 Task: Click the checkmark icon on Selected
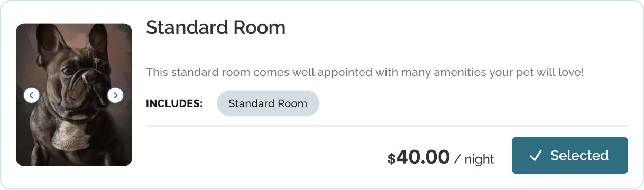536,156
